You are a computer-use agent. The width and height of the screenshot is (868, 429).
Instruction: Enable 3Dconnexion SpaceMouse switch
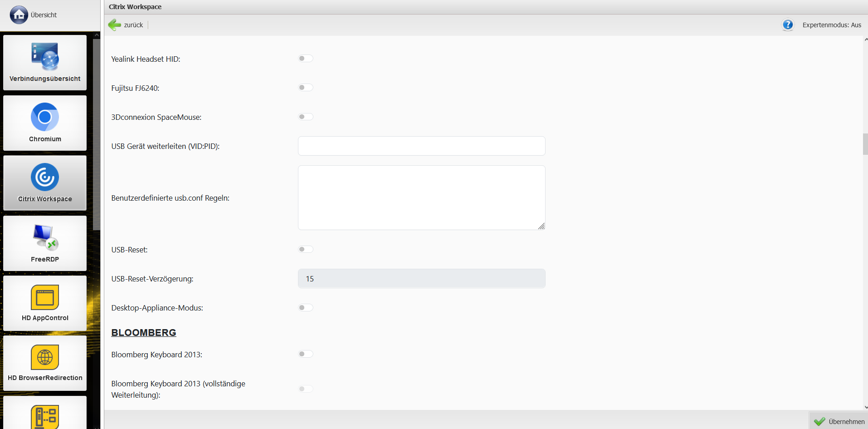click(306, 117)
